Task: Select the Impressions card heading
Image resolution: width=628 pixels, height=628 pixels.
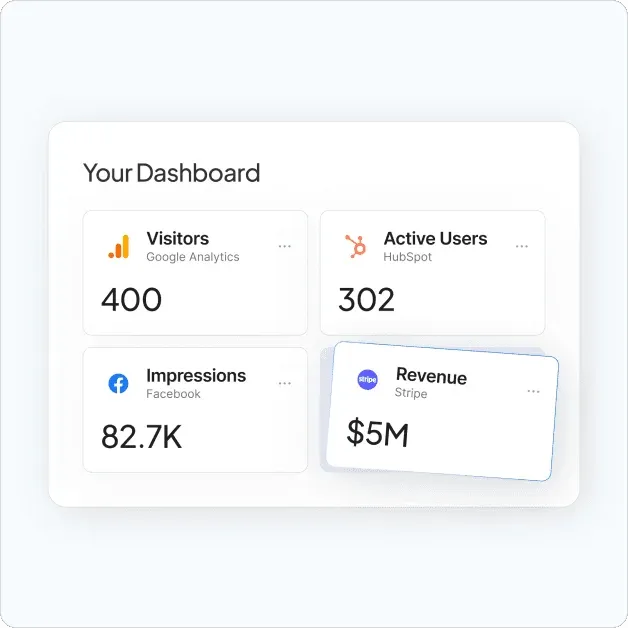Action: (196, 375)
